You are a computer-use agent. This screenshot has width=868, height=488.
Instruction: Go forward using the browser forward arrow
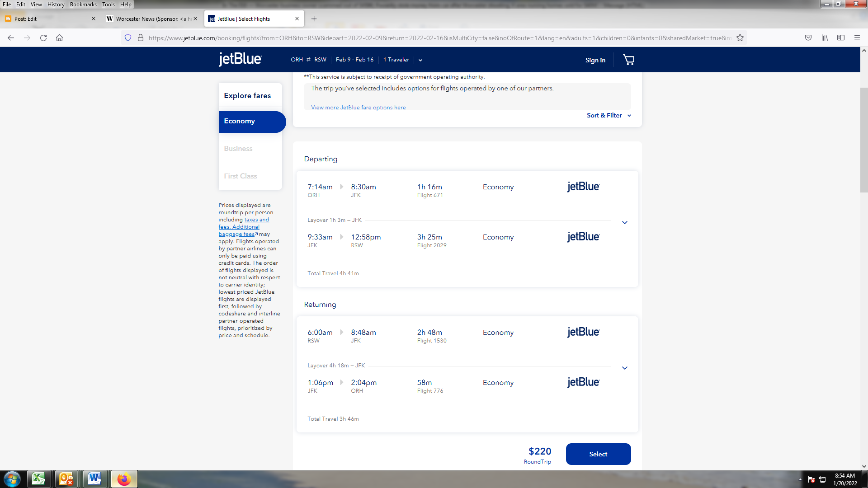click(x=27, y=38)
